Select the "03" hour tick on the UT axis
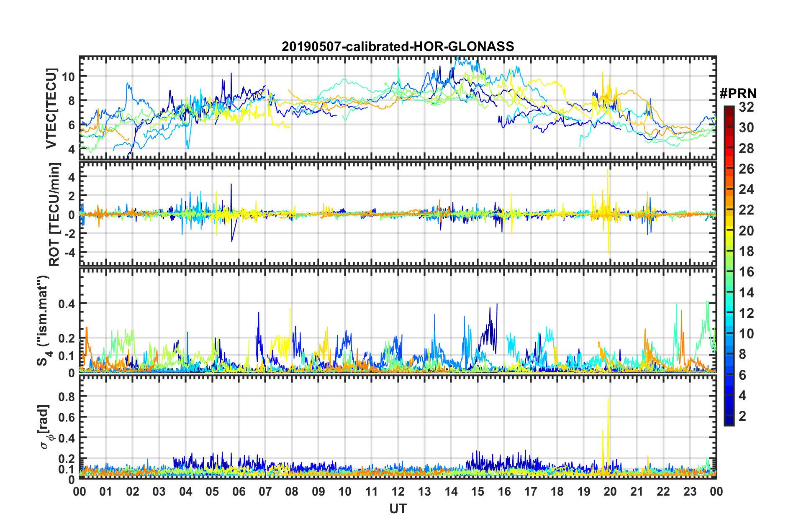Image resolution: width=796 pixels, height=532 pixels. click(x=159, y=491)
